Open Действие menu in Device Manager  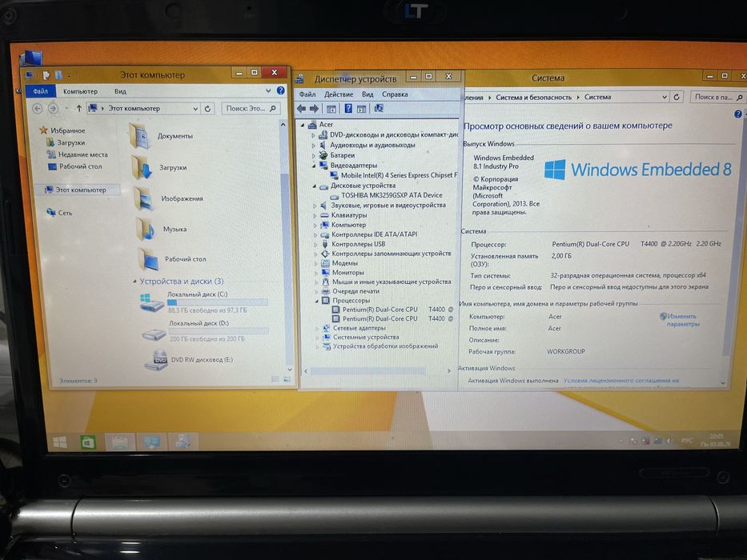pos(339,94)
